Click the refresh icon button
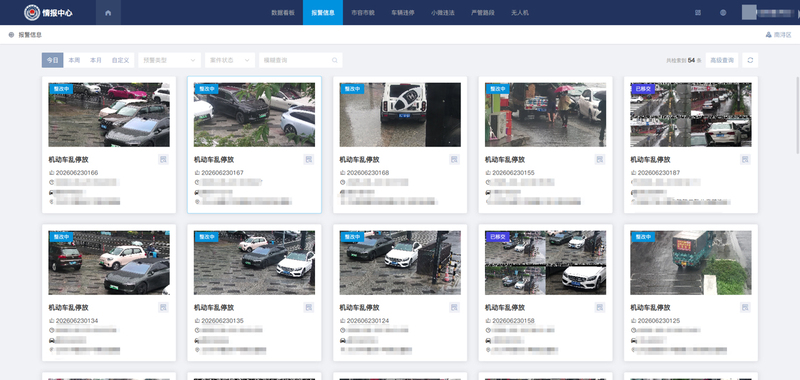 750,60
